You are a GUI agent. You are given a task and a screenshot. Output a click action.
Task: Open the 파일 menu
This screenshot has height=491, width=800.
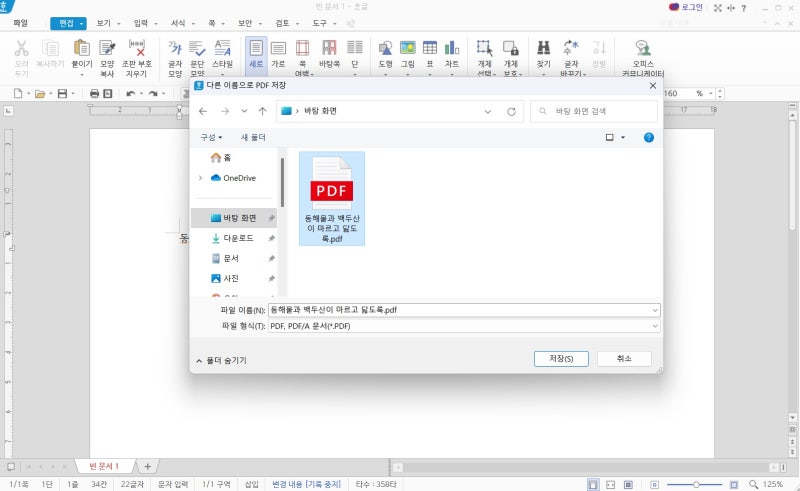(x=20, y=23)
